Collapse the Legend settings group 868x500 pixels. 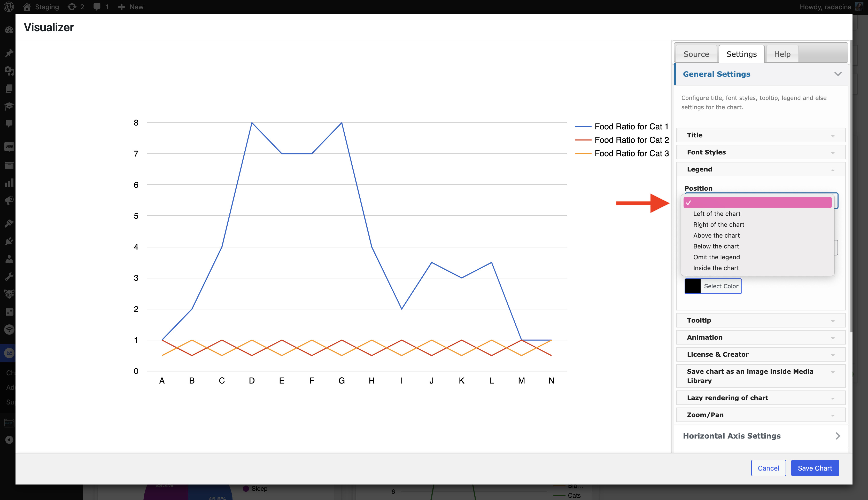point(761,169)
